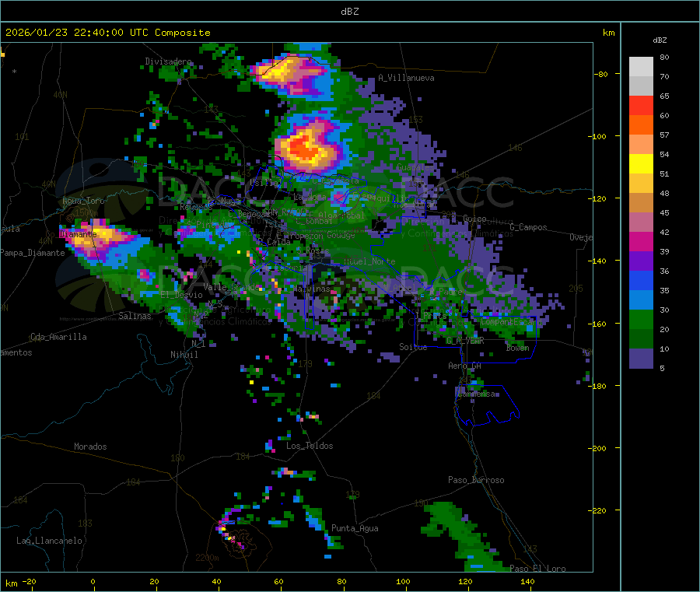Click the Aero_GA place label
The height and width of the screenshot is (592, 700).
click(465, 366)
